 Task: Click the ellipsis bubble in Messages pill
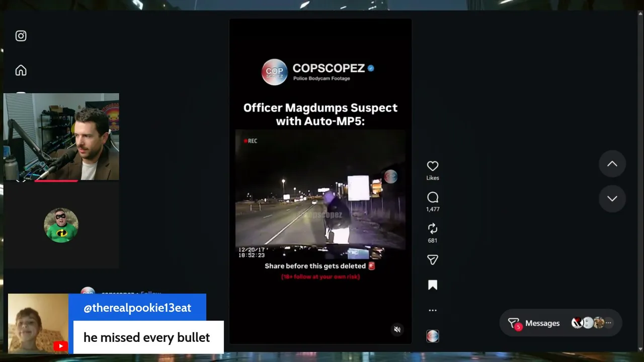[608, 323]
